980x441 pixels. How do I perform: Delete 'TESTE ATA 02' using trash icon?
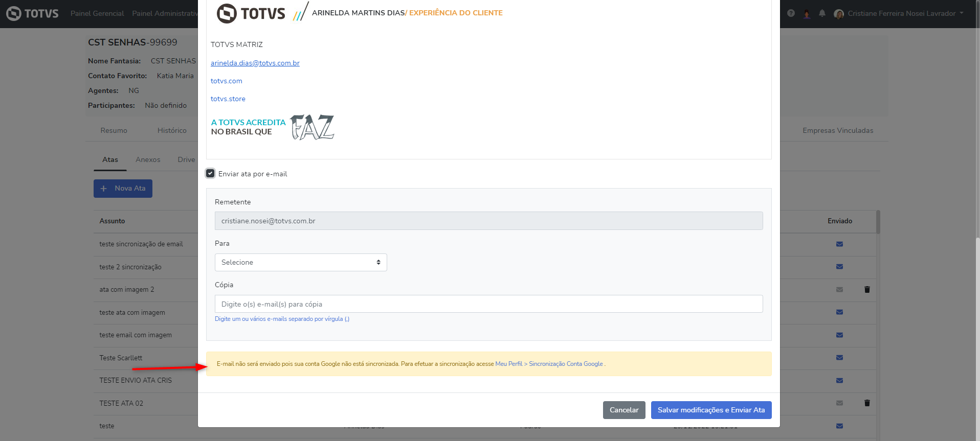pos(867,403)
